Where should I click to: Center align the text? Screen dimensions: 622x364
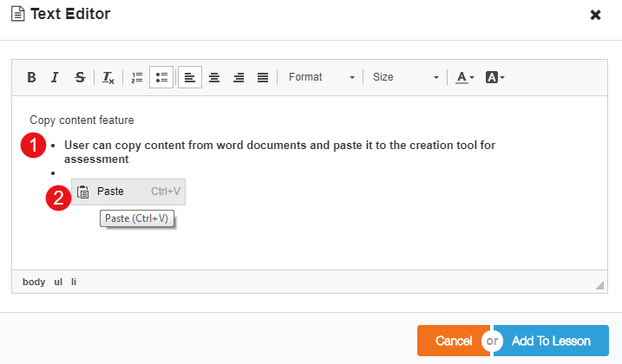click(213, 77)
